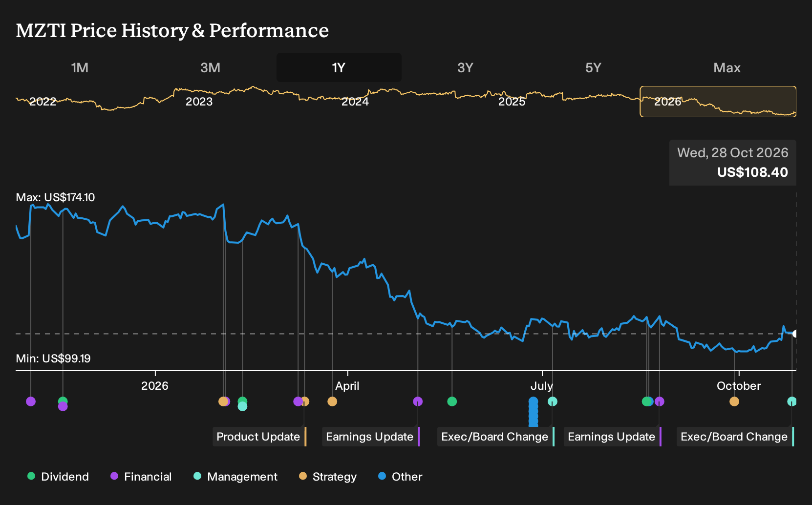
Task: Open the Exec/Board Change label near October
Action: (x=735, y=437)
